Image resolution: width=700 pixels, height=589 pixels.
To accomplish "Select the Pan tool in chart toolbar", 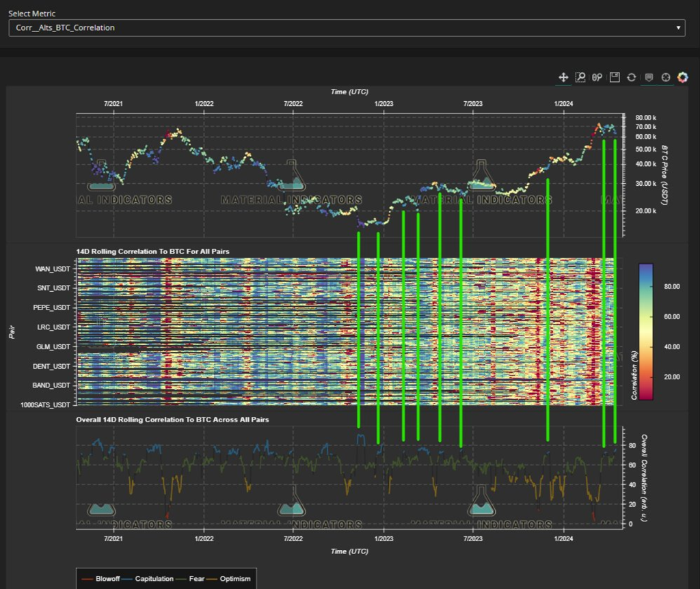I will click(564, 77).
